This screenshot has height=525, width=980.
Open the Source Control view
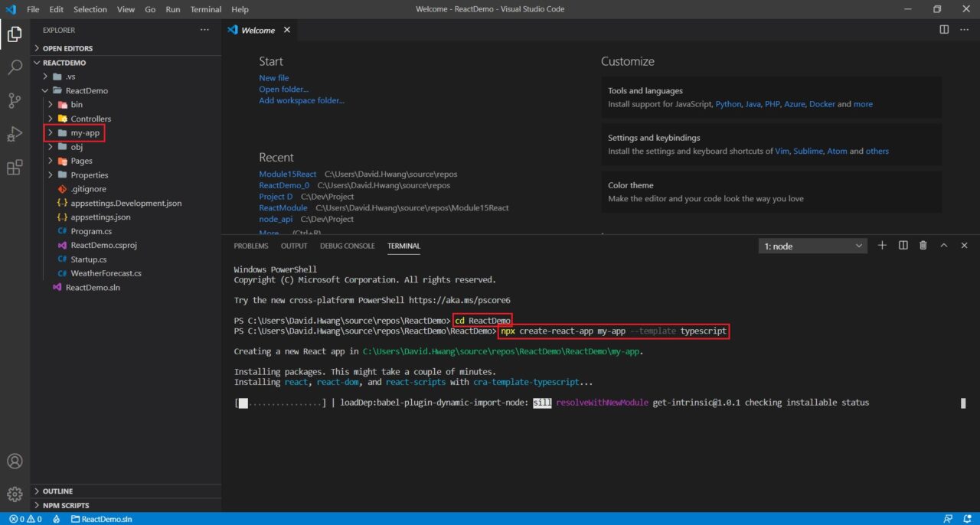[15, 101]
